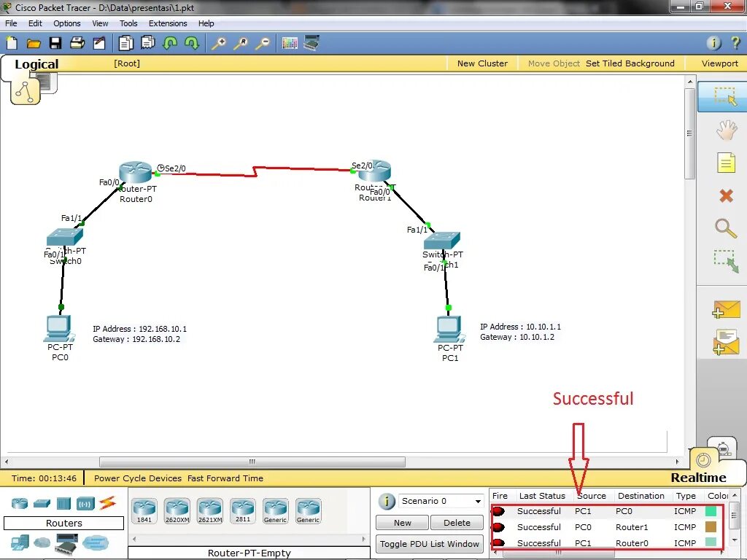Select Router1 on the workspace
Viewport: 747px width, 560px height.
click(x=375, y=171)
